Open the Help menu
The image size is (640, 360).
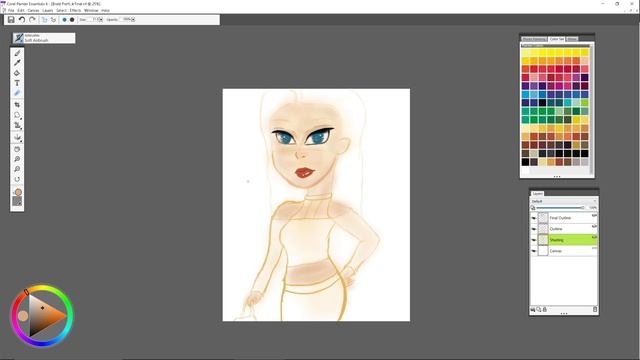click(105, 10)
